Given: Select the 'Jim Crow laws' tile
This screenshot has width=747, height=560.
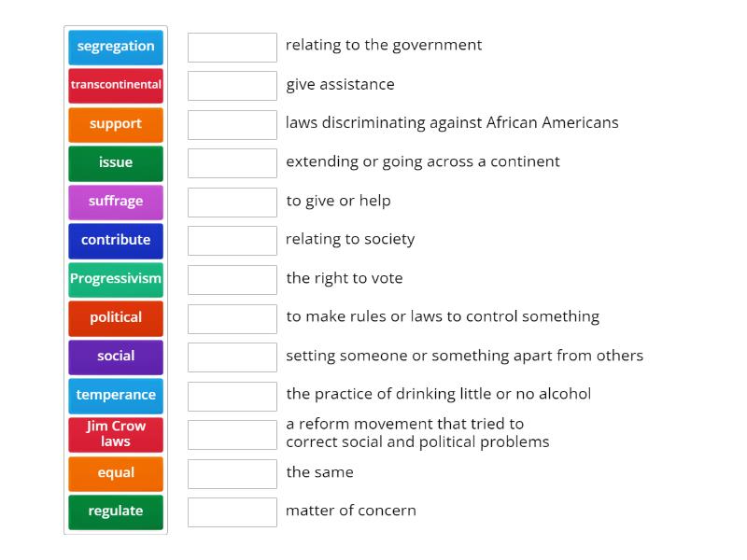Looking at the screenshot, I should (x=116, y=434).
